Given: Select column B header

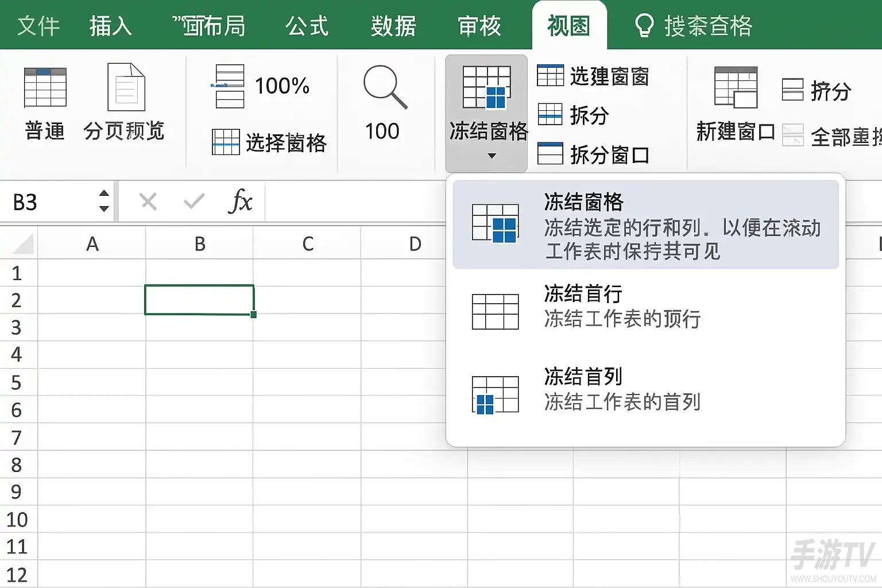Looking at the screenshot, I should coord(199,243).
